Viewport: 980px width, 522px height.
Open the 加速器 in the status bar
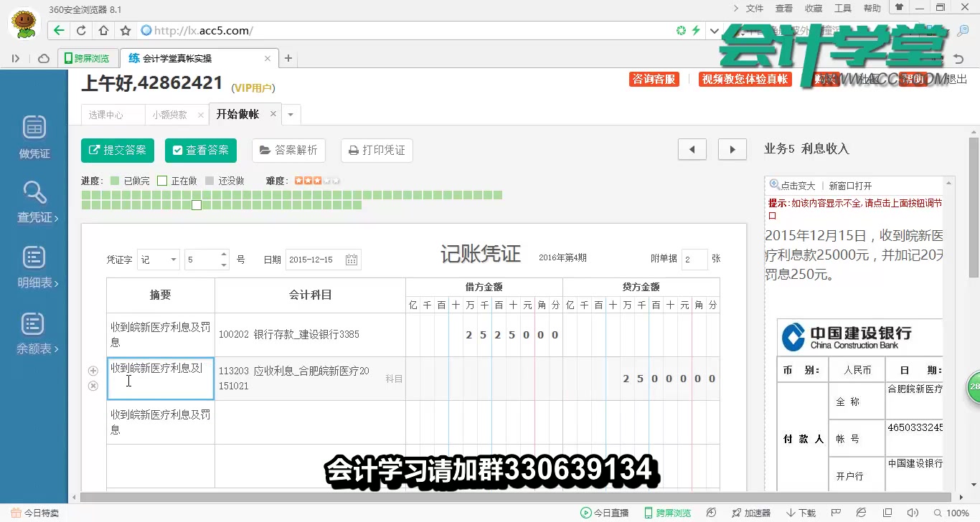coord(750,513)
